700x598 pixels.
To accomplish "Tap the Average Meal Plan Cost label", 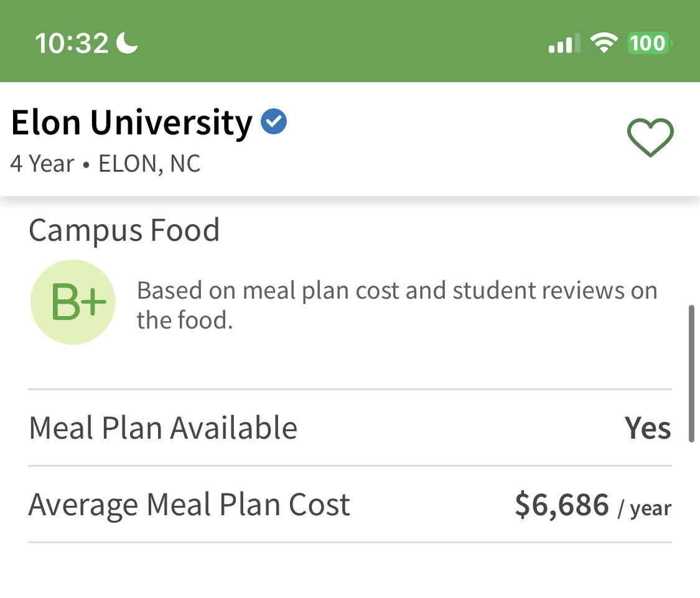I will click(189, 505).
